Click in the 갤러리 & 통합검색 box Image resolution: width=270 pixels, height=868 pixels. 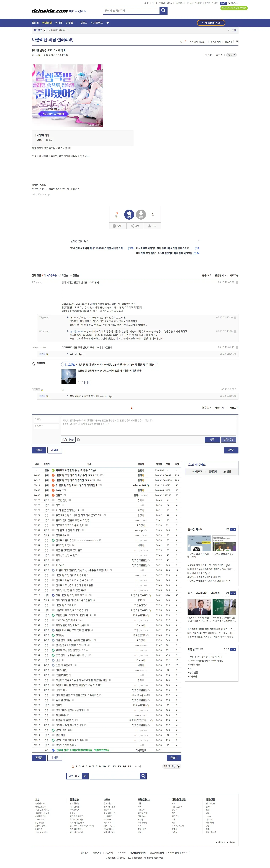click(x=132, y=11)
